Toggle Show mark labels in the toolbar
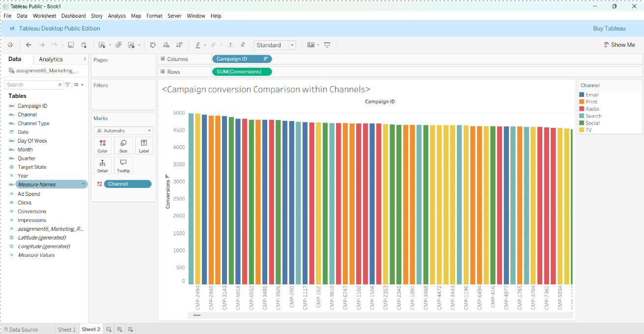The height and width of the screenshot is (334, 644). click(x=230, y=45)
